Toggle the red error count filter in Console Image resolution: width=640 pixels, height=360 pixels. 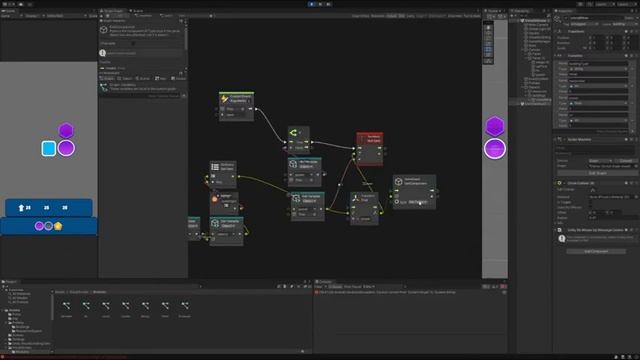pos(503,287)
